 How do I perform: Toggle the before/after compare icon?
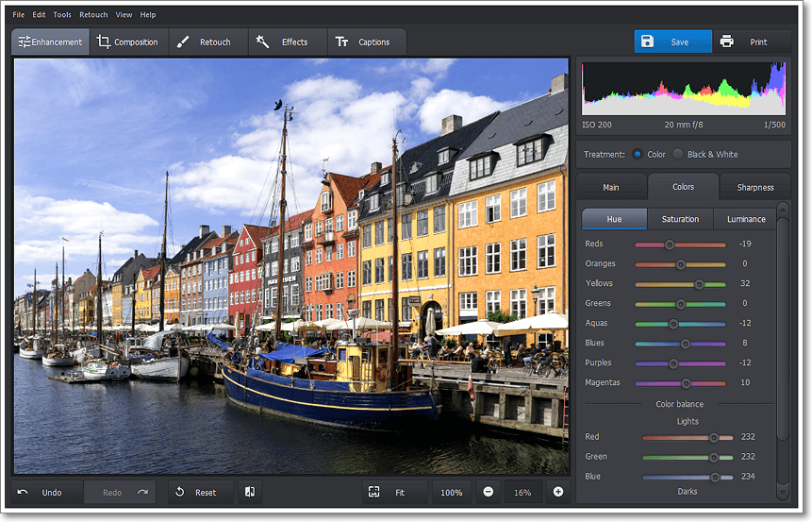click(250, 492)
